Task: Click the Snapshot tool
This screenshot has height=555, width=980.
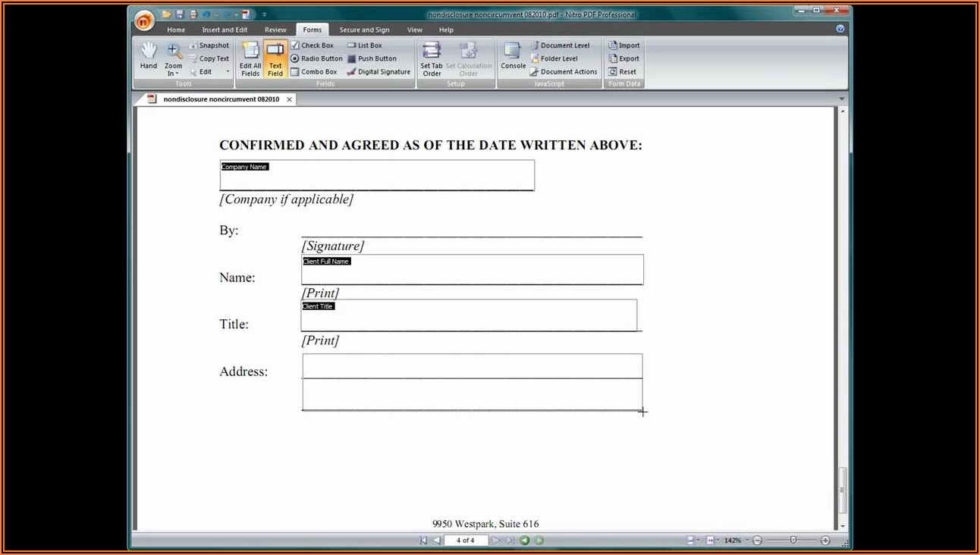Action: point(209,45)
